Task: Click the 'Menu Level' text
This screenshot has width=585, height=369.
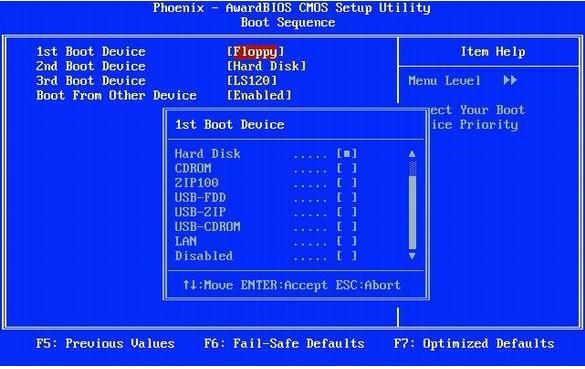Action: [x=444, y=81]
